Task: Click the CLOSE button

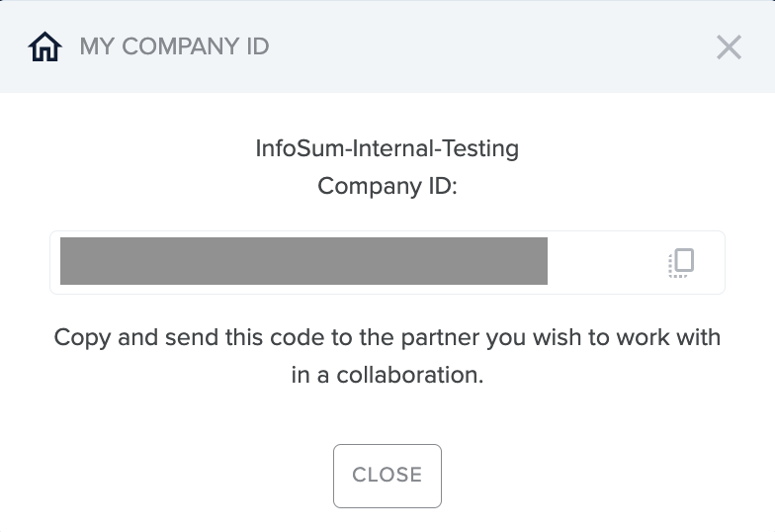Action: click(387, 476)
